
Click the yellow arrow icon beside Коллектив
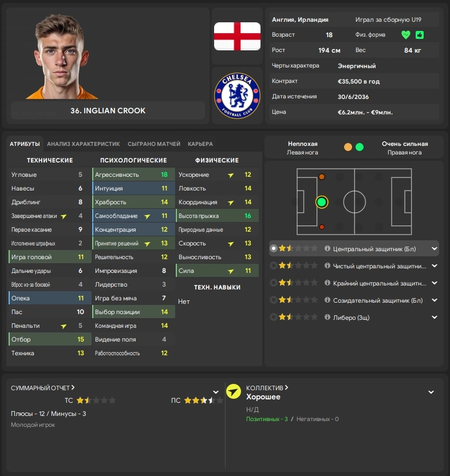(x=234, y=391)
